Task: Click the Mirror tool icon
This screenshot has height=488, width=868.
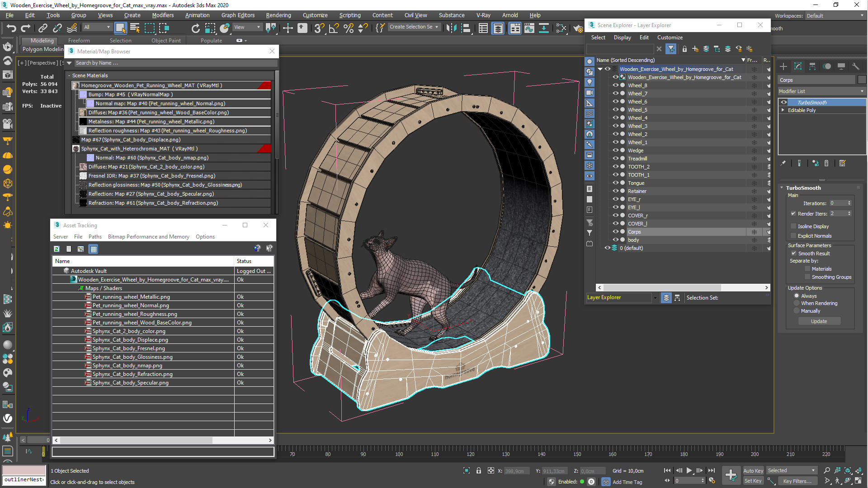Action: 451,28
